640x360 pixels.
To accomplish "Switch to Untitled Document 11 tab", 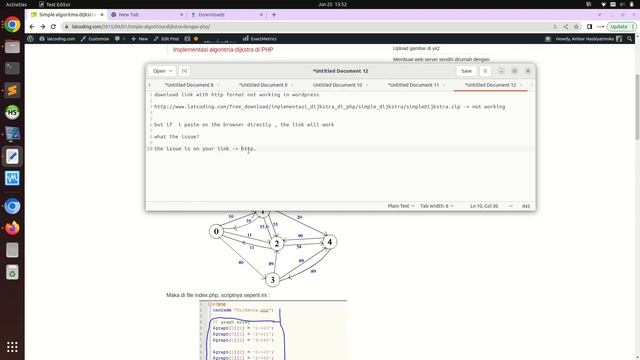I will tap(413, 85).
